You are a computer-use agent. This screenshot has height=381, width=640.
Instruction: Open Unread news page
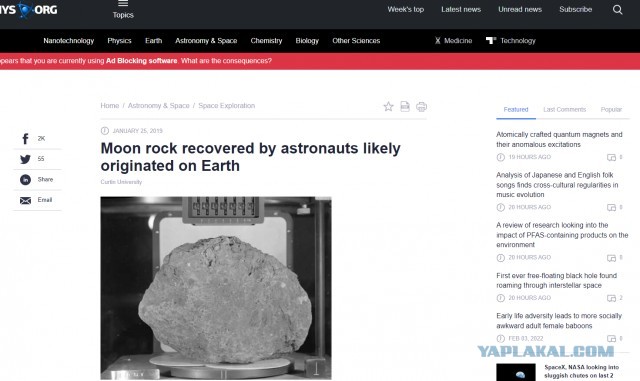[x=520, y=9]
